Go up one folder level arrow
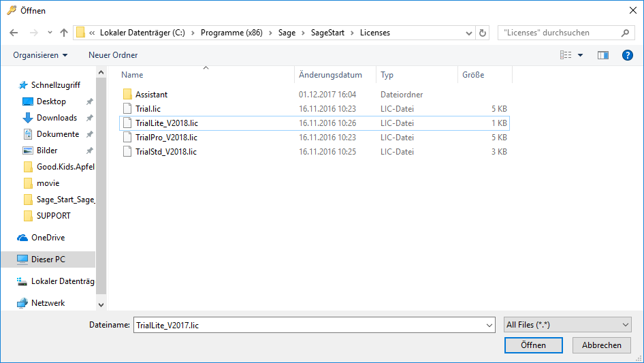Viewport: 644px width, 363px height. (64, 33)
